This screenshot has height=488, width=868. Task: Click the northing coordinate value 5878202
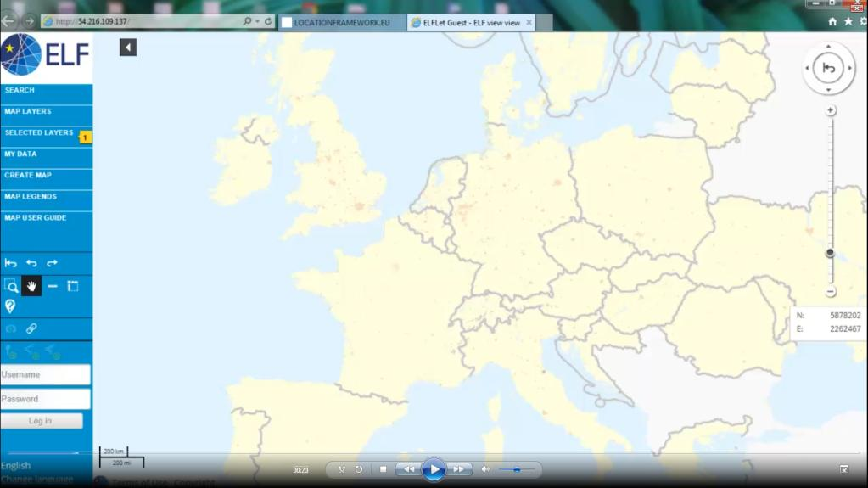coord(845,315)
